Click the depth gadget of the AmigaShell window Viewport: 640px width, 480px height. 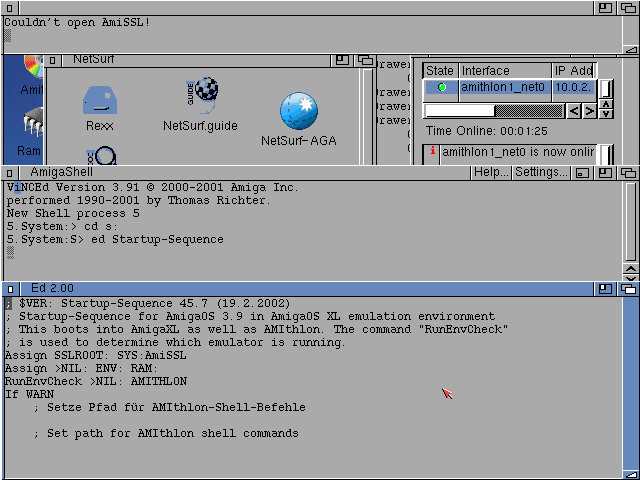pos(628,173)
